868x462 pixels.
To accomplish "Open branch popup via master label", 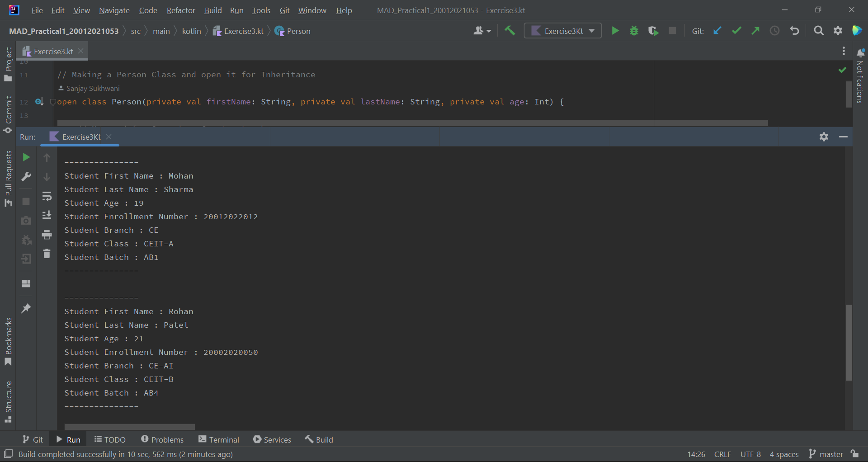I will point(832,454).
